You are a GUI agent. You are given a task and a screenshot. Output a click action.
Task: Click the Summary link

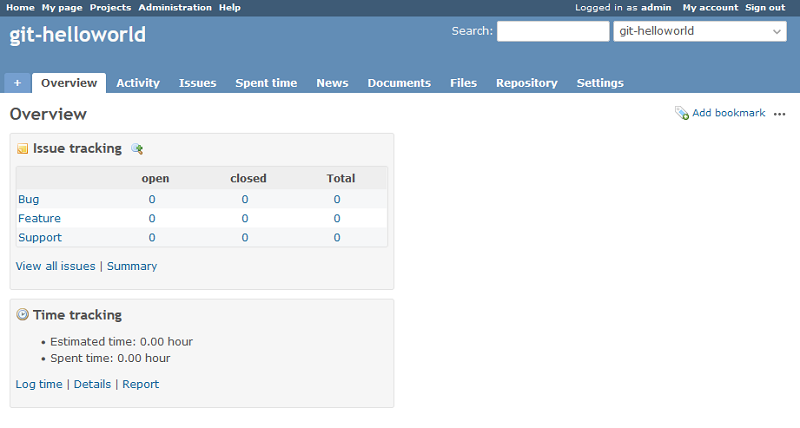[132, 266]
